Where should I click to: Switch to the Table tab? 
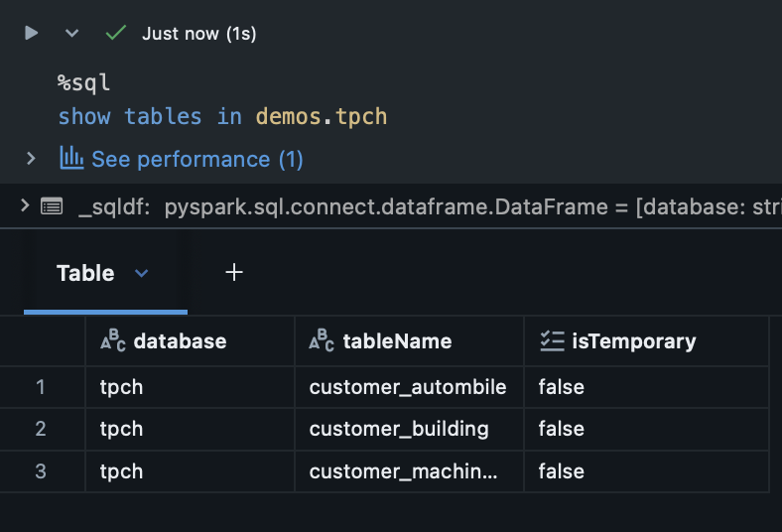click(x=85, y=273)
